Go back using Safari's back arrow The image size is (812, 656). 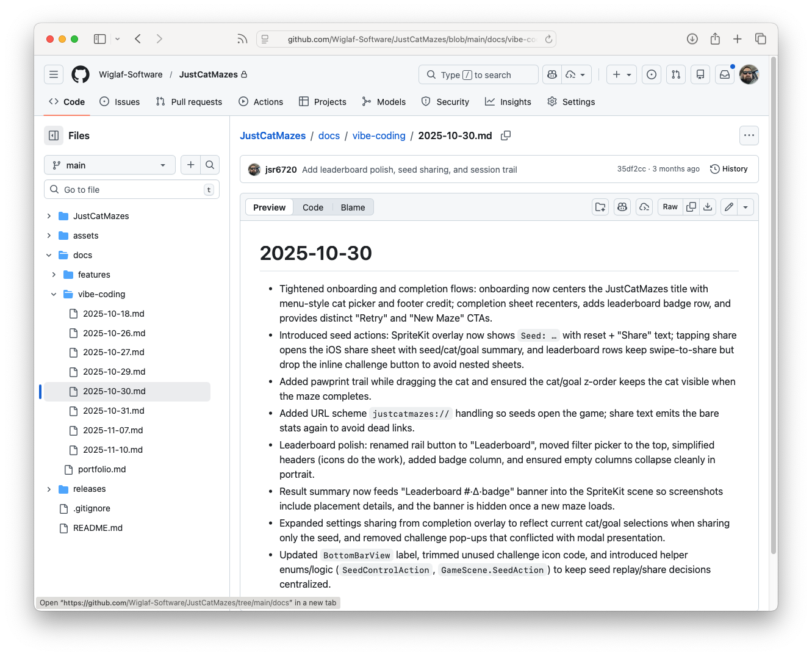(137, 38)
